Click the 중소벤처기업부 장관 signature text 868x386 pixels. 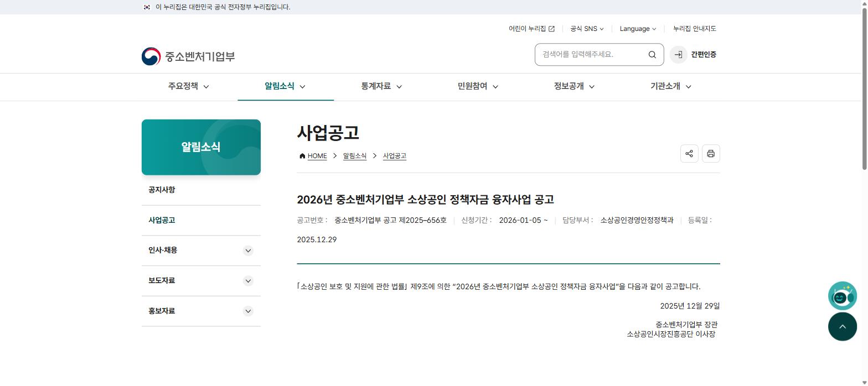coord(686,325)
